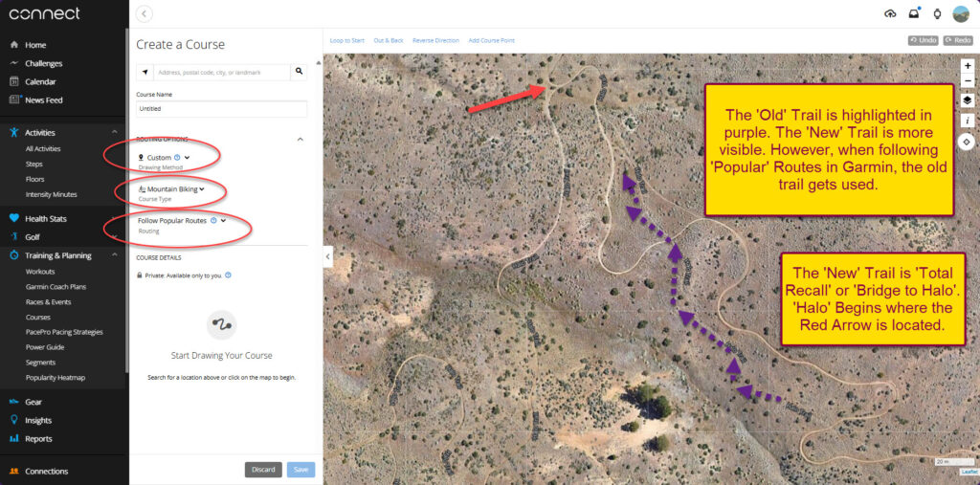
Task: Open Connections in the sidebar
Action: coord(46,472)
